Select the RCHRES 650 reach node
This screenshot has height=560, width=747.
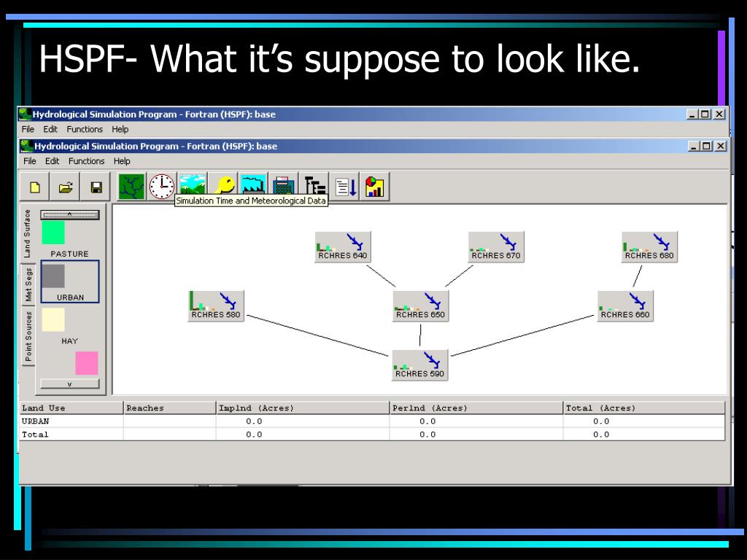pyautogui.click(x=421, y=306)
